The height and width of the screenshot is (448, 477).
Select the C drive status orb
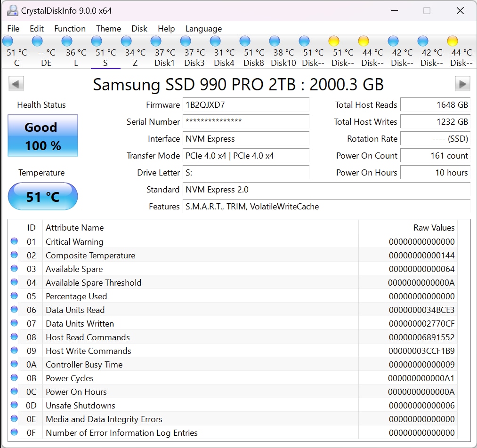pos(8,41)
